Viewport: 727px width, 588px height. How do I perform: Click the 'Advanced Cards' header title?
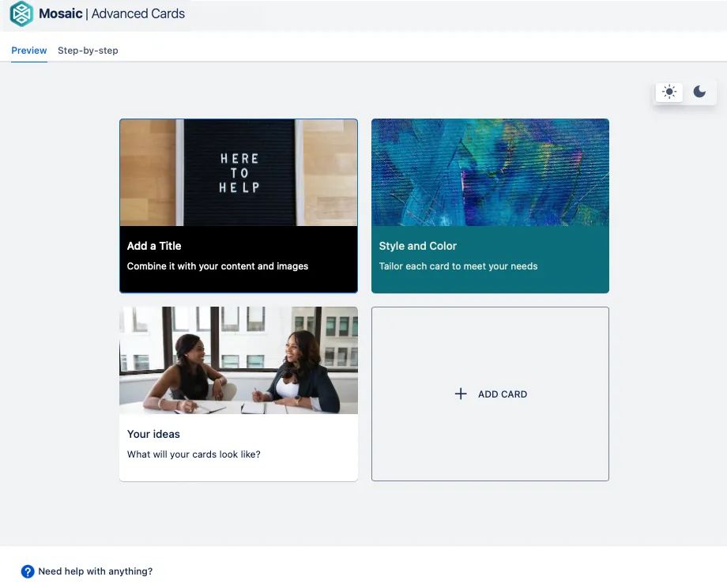(x=138, y=13)
